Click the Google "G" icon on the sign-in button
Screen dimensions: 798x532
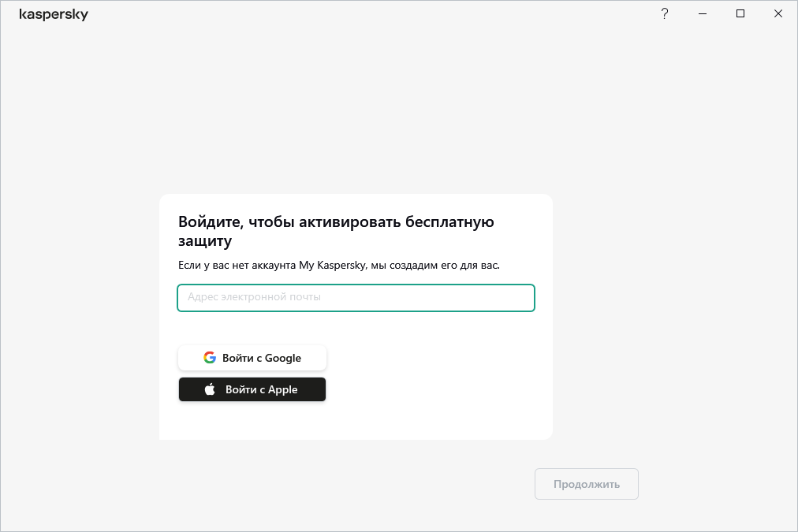click(x=210, y=357)
